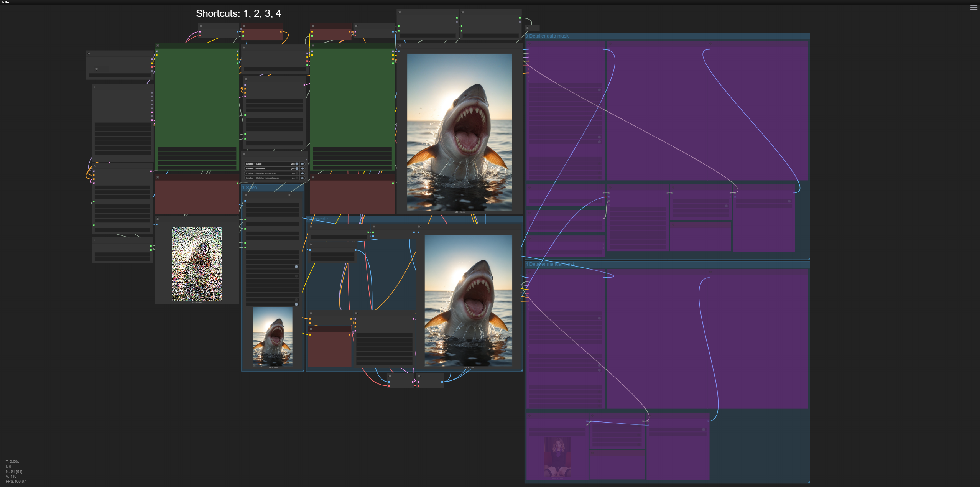Select the 1 Save group title
This screenshot has height=487, width=980.
tap(250, 188)
